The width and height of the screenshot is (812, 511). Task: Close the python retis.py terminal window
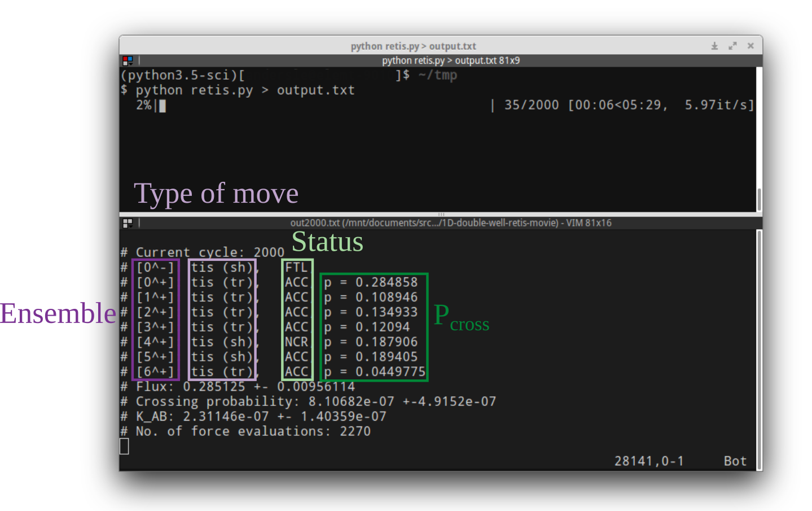(750, 46)
